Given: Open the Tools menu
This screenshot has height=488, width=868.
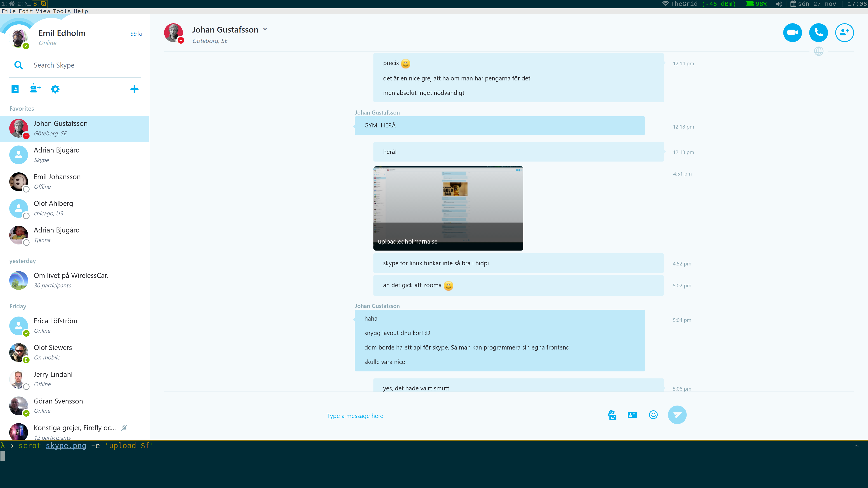Looking at the screenshot, I should click(x=62, y=11).
